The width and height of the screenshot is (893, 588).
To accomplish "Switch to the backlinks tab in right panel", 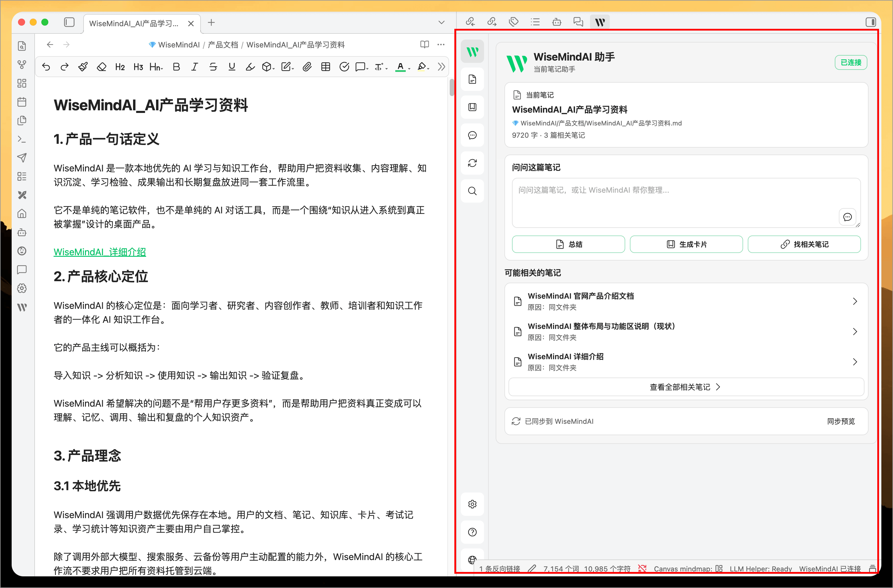I will point(470,22).
